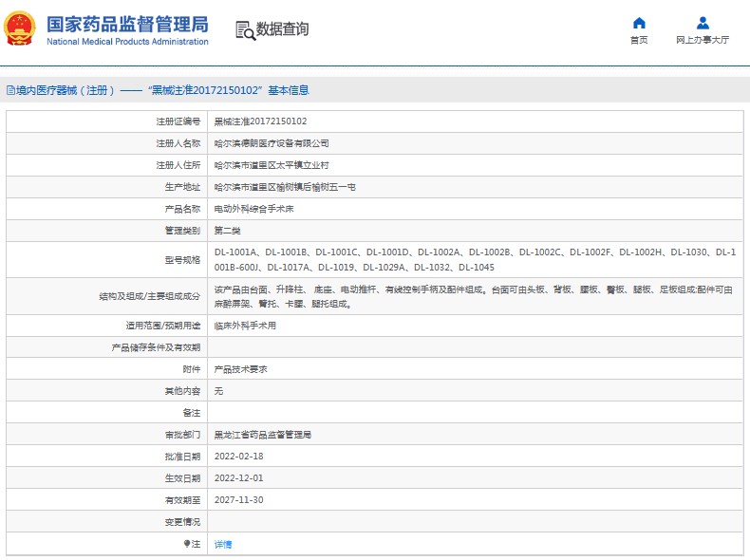Open 网上办事大厅 via user icon

[703, 23]
